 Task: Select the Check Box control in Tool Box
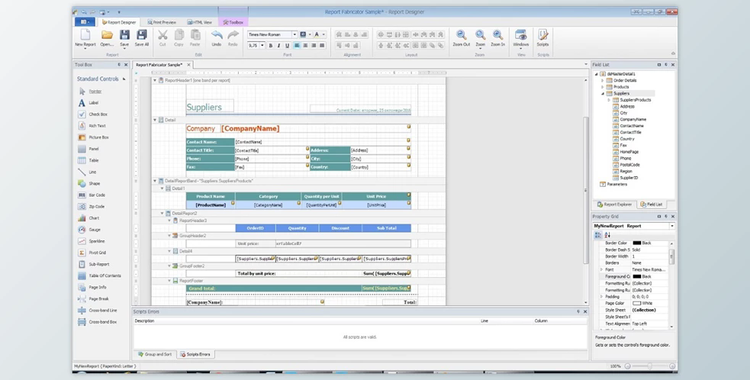click(x=92, y=114)
